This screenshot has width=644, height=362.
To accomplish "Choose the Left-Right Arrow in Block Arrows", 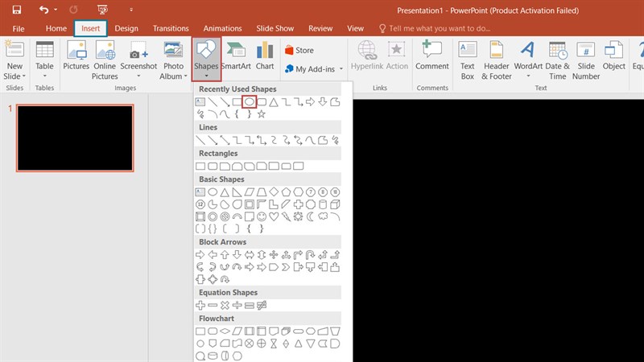I will tap(250, 255).
